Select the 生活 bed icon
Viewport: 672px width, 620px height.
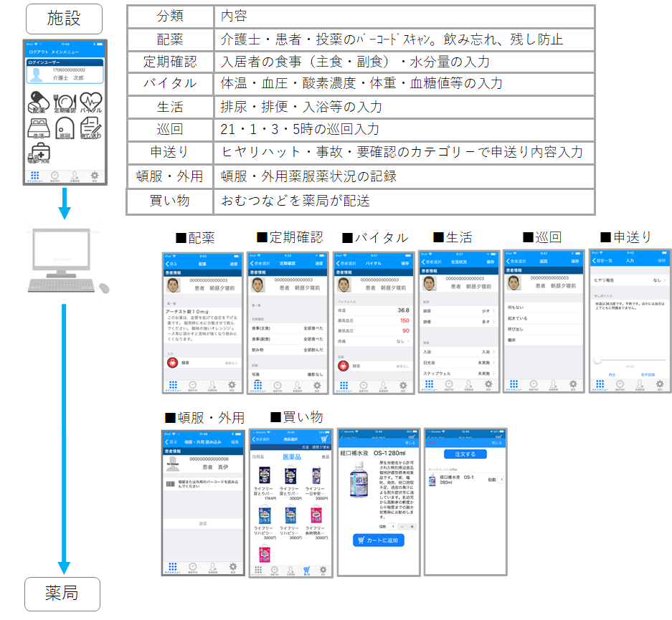[38, 129]
